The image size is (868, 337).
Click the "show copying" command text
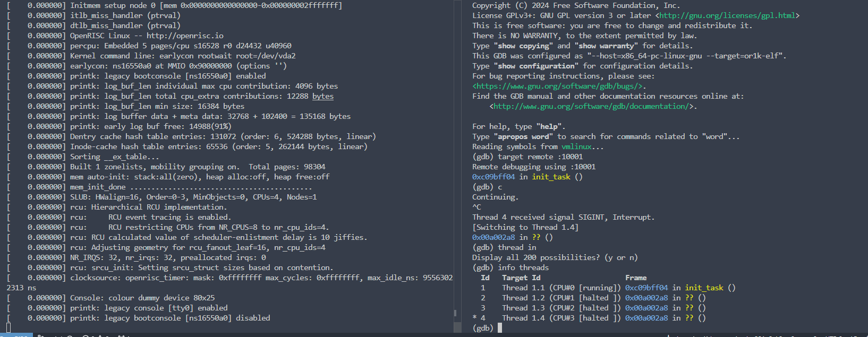[x=523, y=46]
